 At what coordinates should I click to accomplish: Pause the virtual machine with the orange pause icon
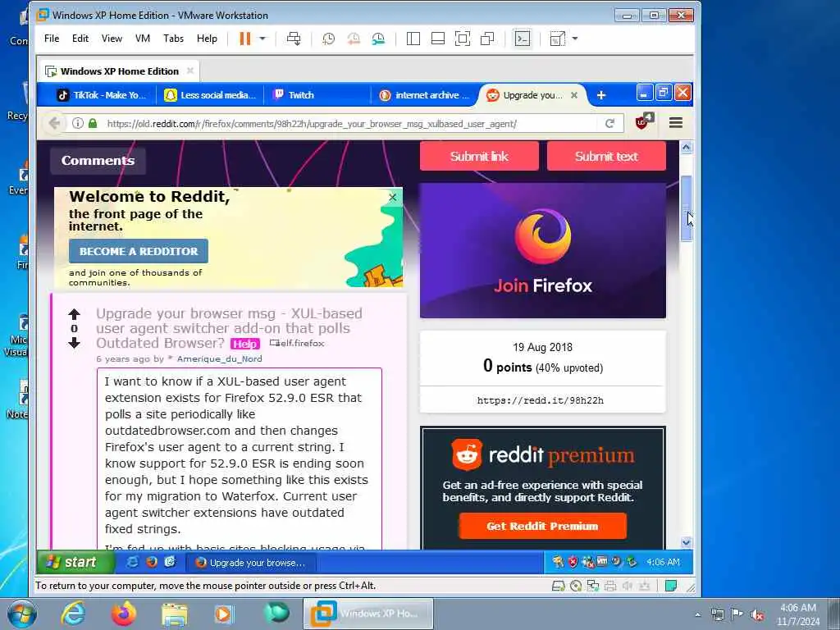coord(244,39)
